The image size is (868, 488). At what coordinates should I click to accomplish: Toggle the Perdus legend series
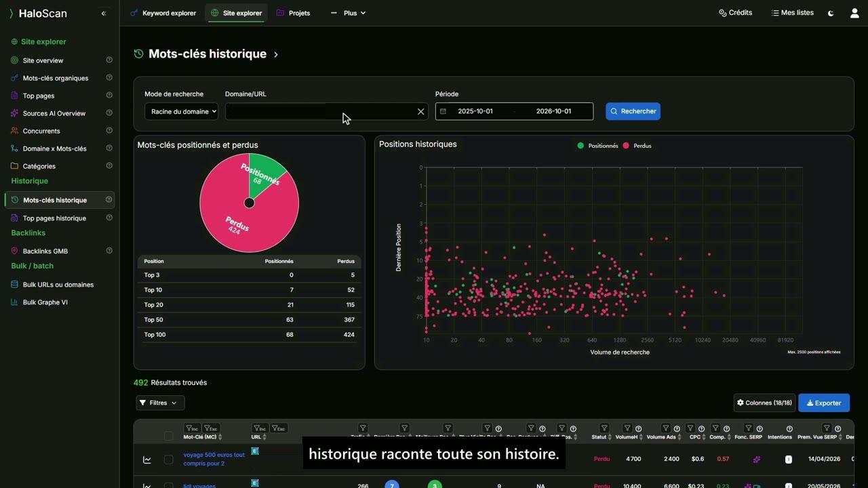(637, 146)
